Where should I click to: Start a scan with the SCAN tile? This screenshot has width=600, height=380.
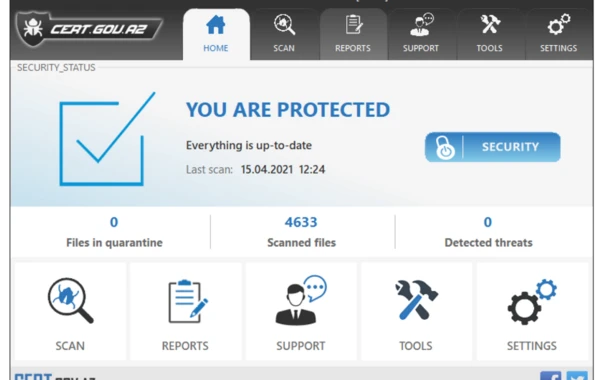70,312
